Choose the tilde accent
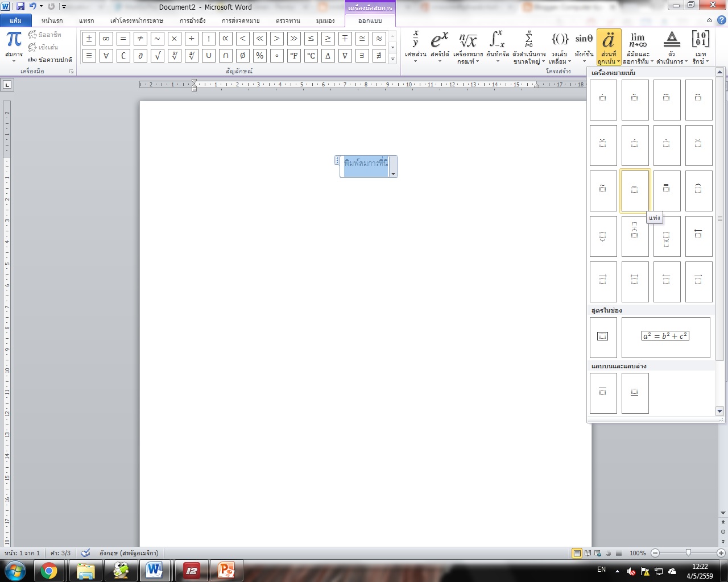728x582 pixels. (603, 191)
